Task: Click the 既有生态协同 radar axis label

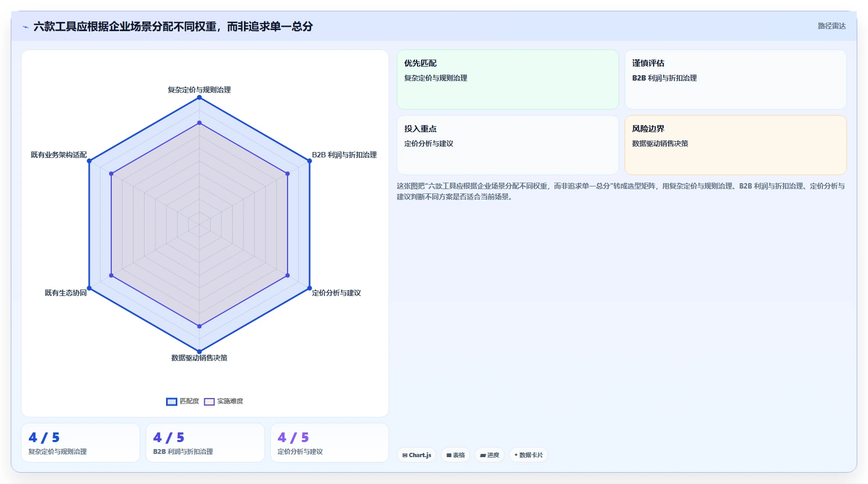Action: tap(66, 293)
